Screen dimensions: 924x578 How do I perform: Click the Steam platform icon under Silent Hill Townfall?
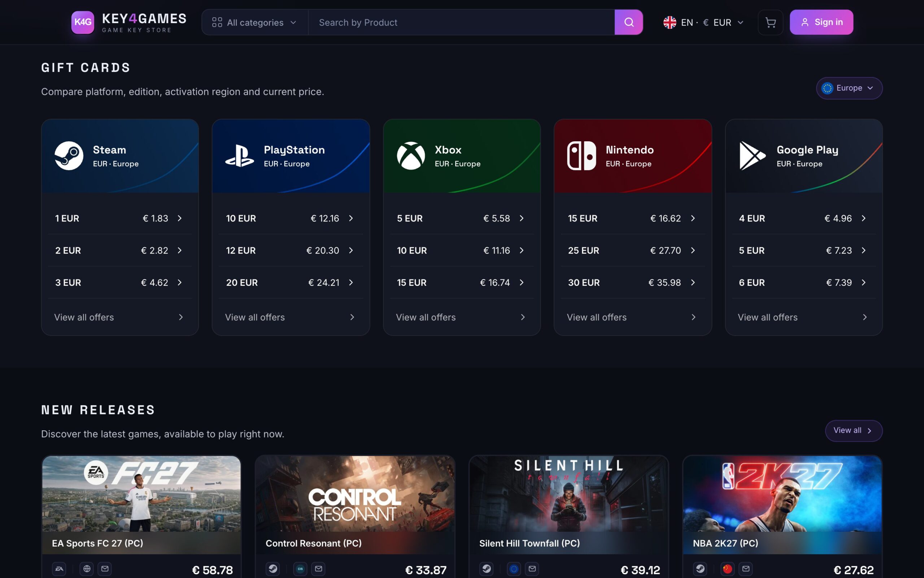487,569
